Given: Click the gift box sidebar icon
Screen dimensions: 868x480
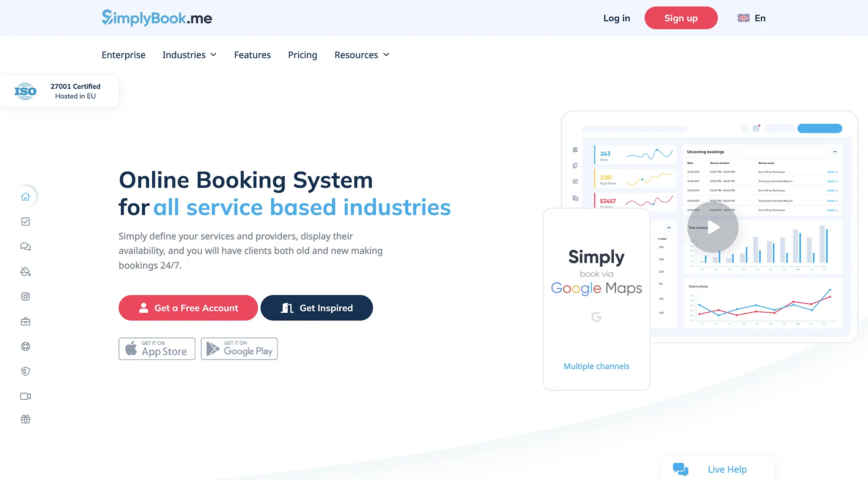Looking at the screenshot, I should 26,419.
